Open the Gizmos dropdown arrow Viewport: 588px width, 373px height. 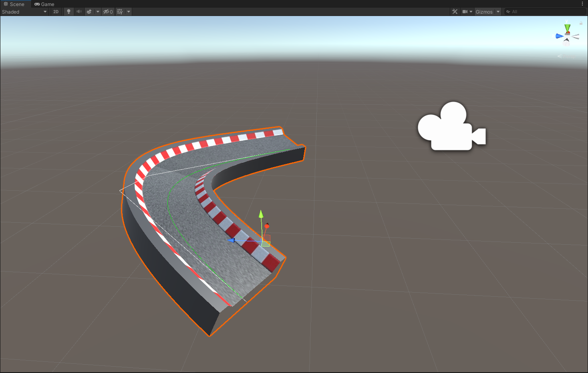point(498,12)
